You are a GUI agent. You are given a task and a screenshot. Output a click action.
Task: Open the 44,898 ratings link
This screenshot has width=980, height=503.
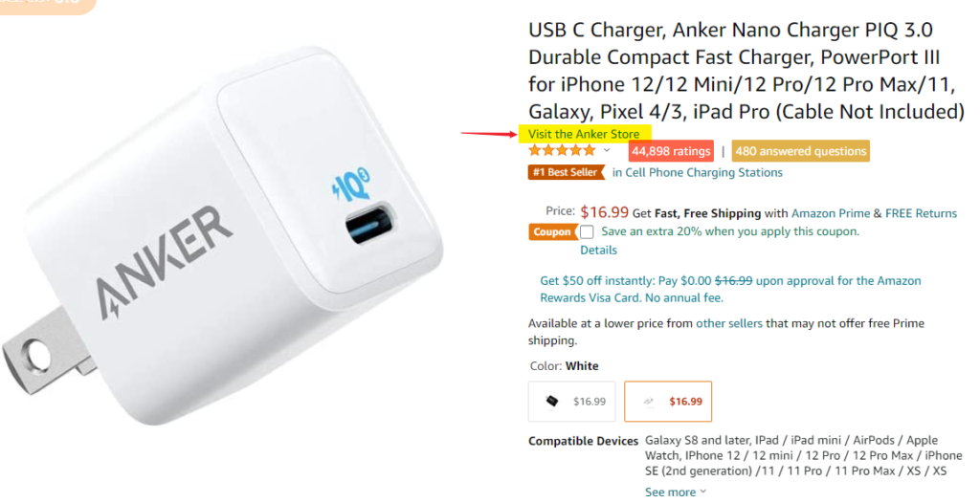tap(671, 151)
